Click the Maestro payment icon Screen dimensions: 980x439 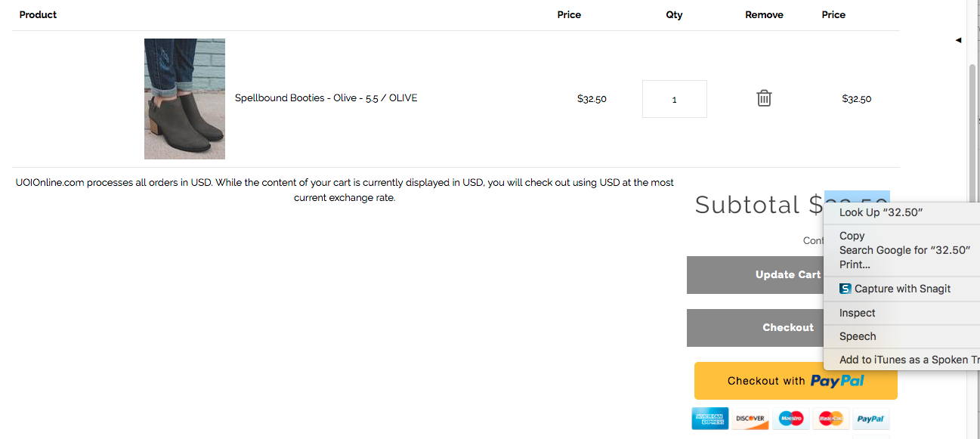coord(790,419)
